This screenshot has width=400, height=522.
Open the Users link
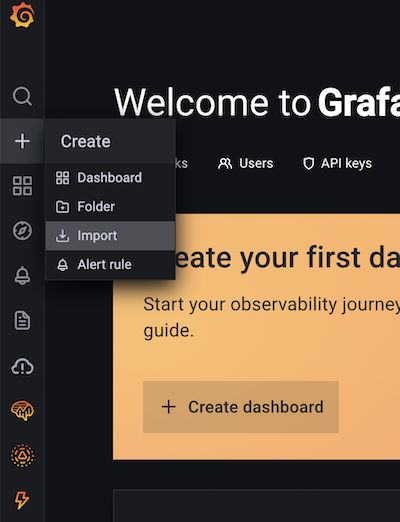pos(246,163)
